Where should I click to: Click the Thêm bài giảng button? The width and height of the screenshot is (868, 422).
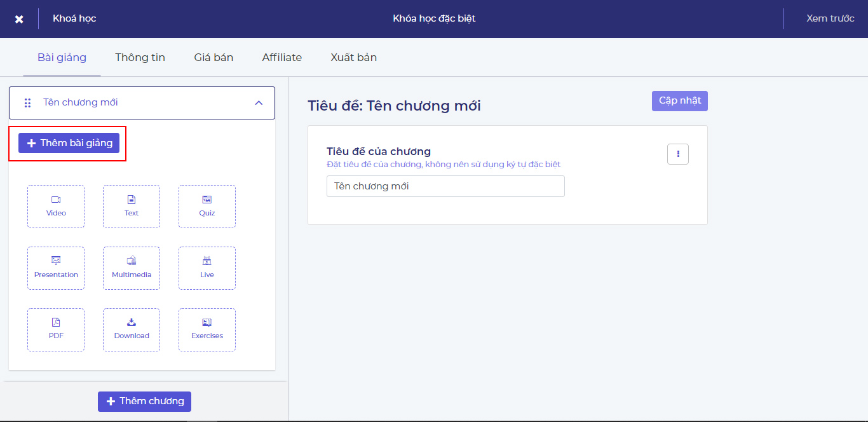[x=69, y=143]
